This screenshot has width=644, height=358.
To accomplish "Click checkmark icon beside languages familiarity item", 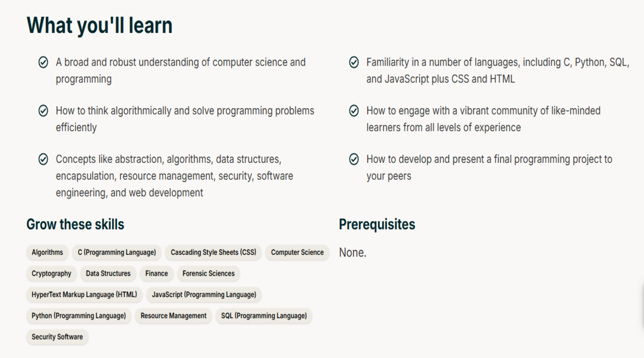I will [x=354, y=62].
